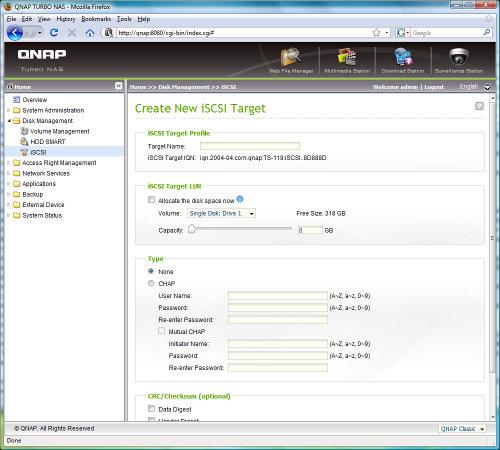
Task: Launch the Multimedia Station icon
Action: (x=347, y=56)
